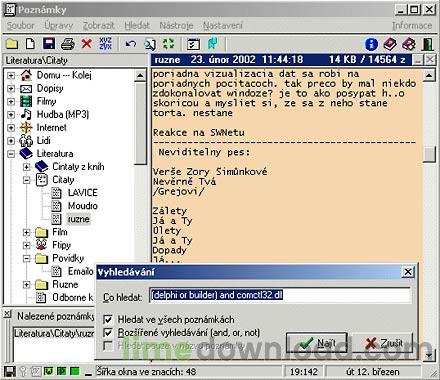This screenshot has width=440, height=380.
Task: Expand the Filmy tree node
Action: click(x=11, y=101)
